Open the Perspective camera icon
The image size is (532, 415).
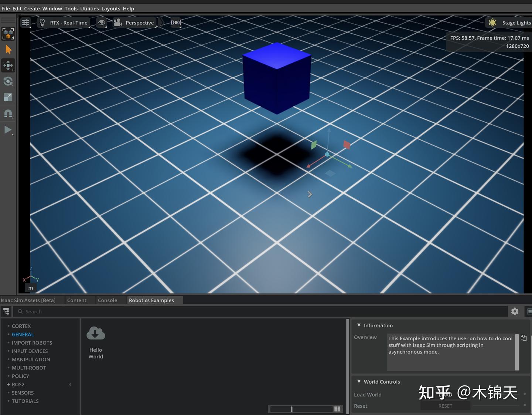click(x=117, y=22)
